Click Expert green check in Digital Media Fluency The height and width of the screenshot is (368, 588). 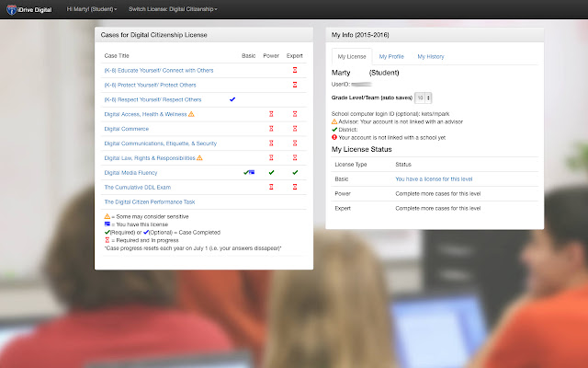(x=295, y=172)
